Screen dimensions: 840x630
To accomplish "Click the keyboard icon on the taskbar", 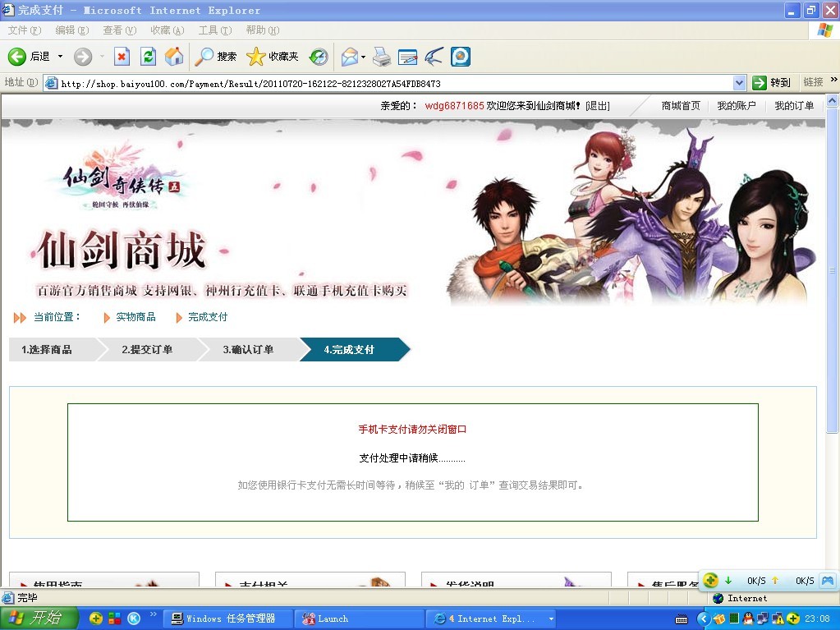I will click(x=682, y=619).
